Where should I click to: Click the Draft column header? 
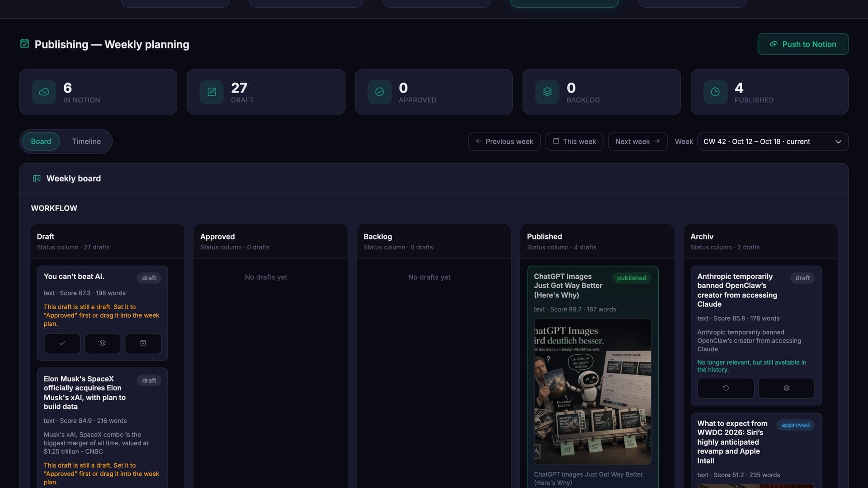tap(107, 241)
